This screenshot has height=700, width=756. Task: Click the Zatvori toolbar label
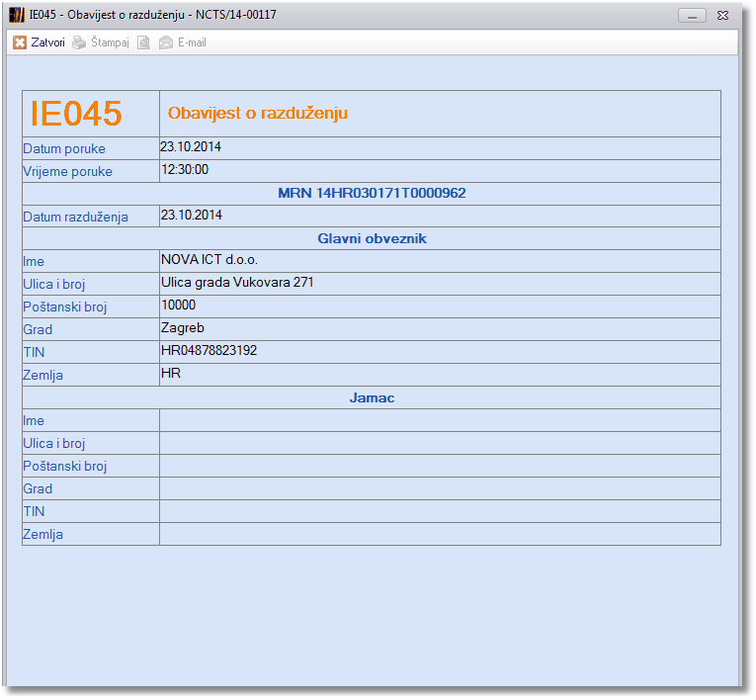[47, 43]
